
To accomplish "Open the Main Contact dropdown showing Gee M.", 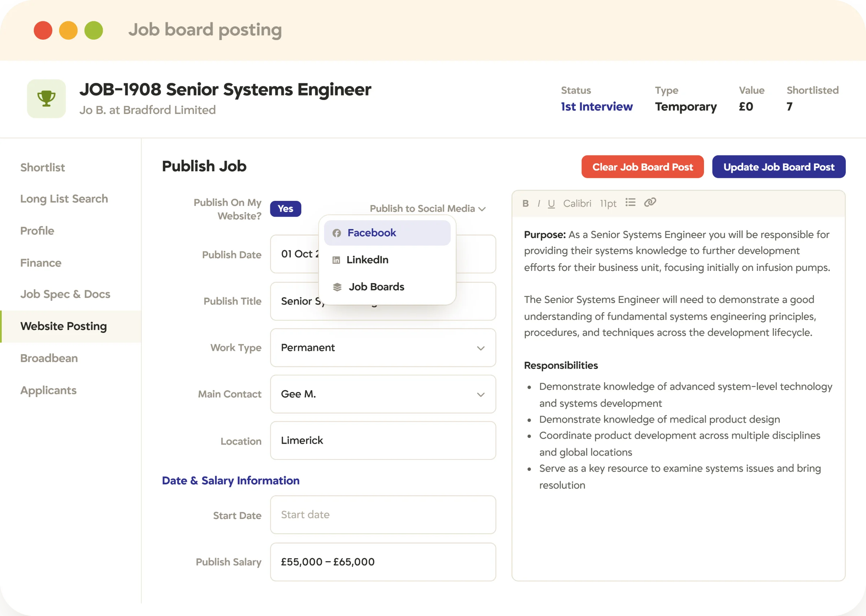I will (383, 394).
